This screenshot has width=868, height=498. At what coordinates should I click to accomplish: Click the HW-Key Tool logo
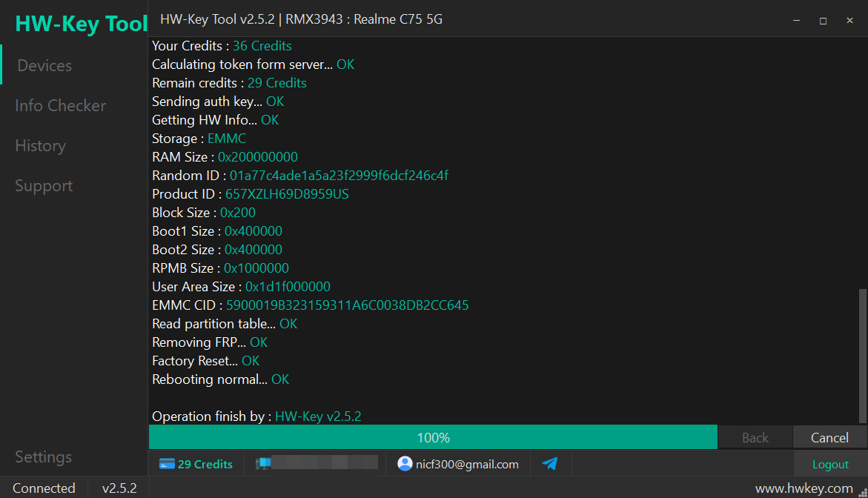click(82, 23)
